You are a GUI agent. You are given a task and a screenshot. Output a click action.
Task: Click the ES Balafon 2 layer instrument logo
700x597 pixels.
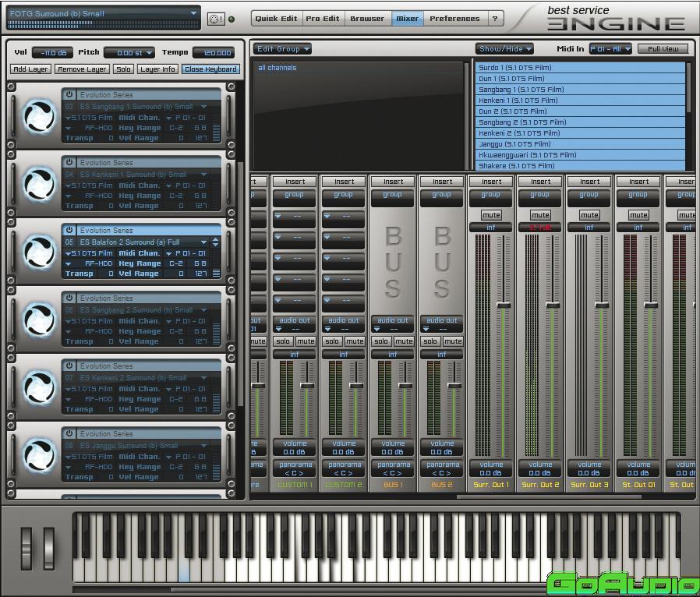[x=39, y=252]
